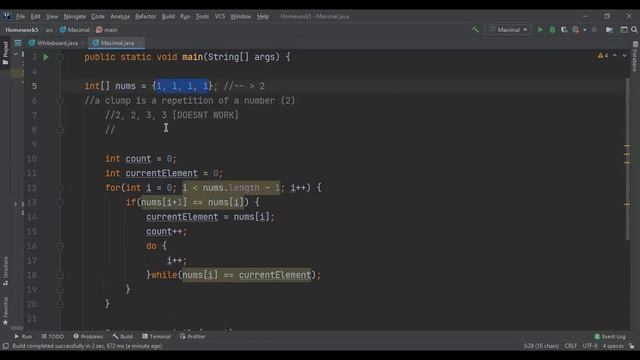The image size is (640, 360).
Task: Open the Tools menu
Action: coord(202,16)
